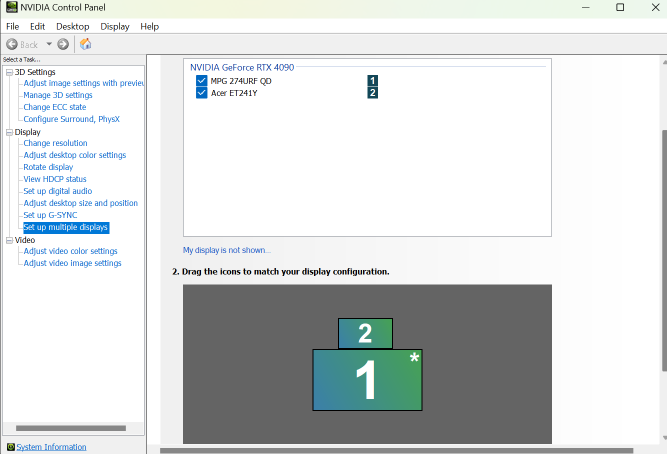Click the Back arrow icon
Image resolution: width=667 pixels, height=454 pixels.
point(12,44)
